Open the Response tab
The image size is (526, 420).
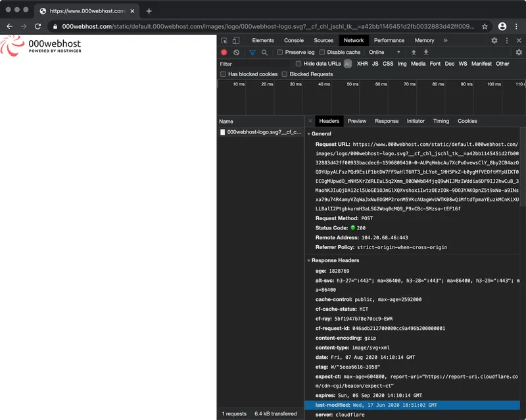pos(387,121)
